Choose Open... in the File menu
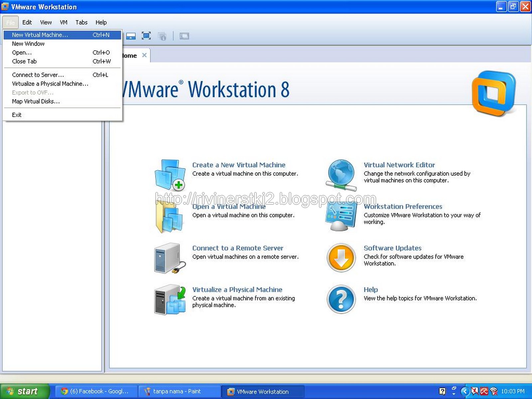Viewport: 532px width, 399px height. [x=62, y=53]
